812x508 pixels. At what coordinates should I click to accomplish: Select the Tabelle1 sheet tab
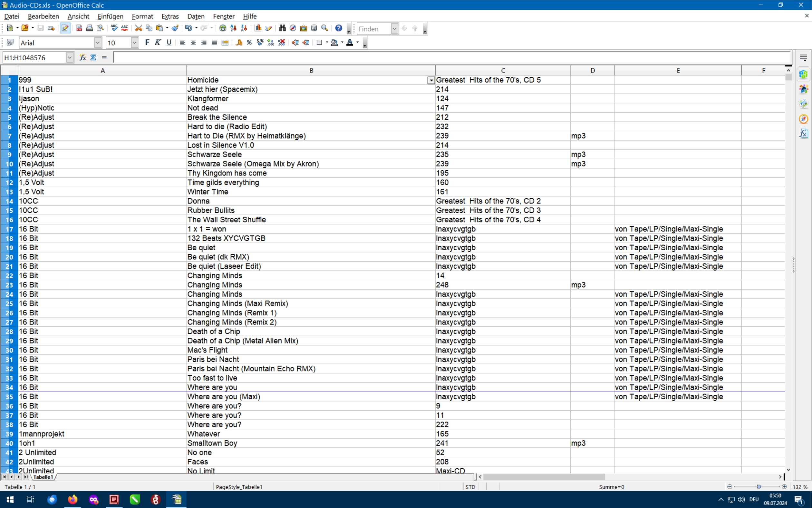point(43,477)
